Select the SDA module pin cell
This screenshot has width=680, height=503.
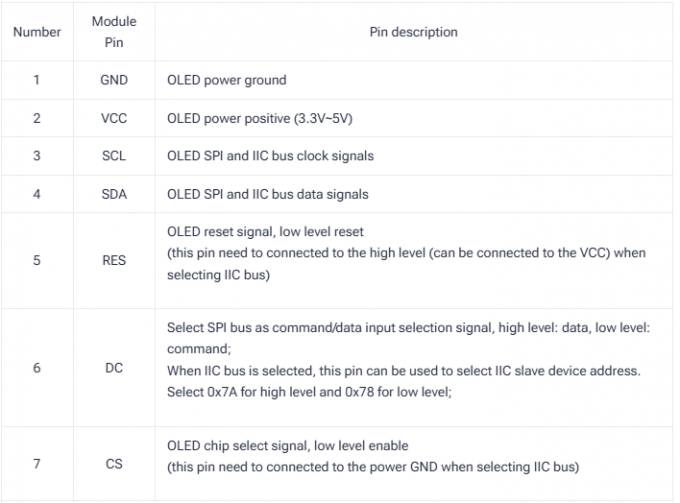pyautogui.click(x=114, y=194)
